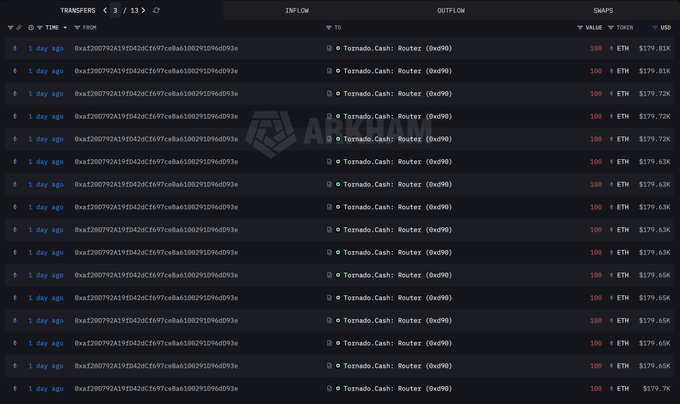Open '1 day ago' in last $179.63K row
Screen dimensions: 680x404
pos(46,252)
